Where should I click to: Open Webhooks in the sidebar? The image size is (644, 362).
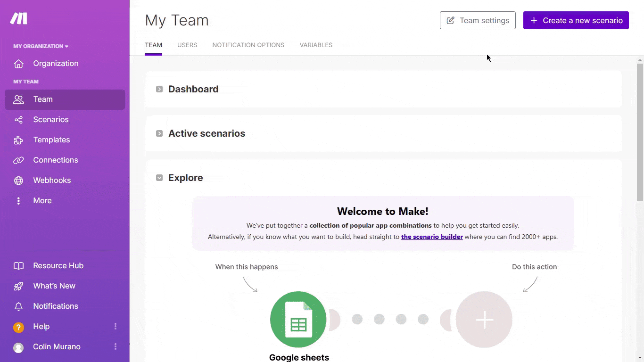click(65, 181)
